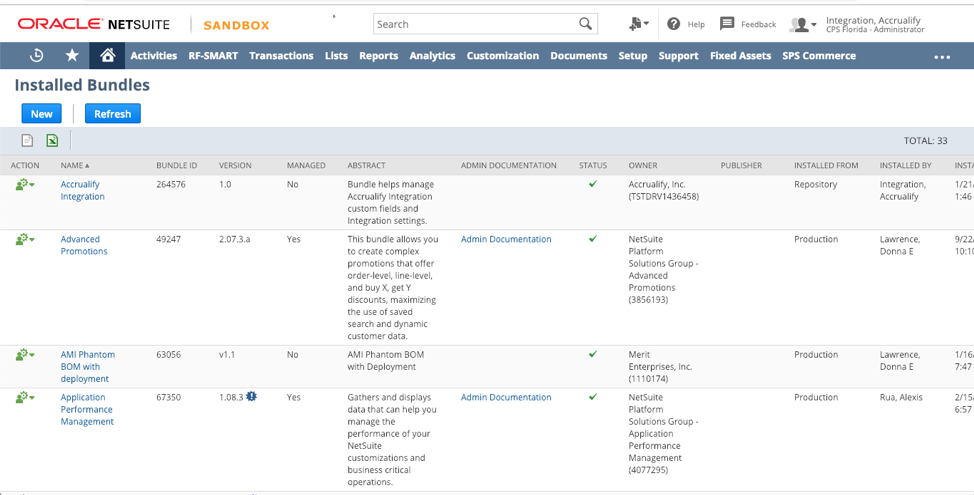Select bundle ID 264576 cell
This screenshot has width=974, height=495.
point(170,184)
